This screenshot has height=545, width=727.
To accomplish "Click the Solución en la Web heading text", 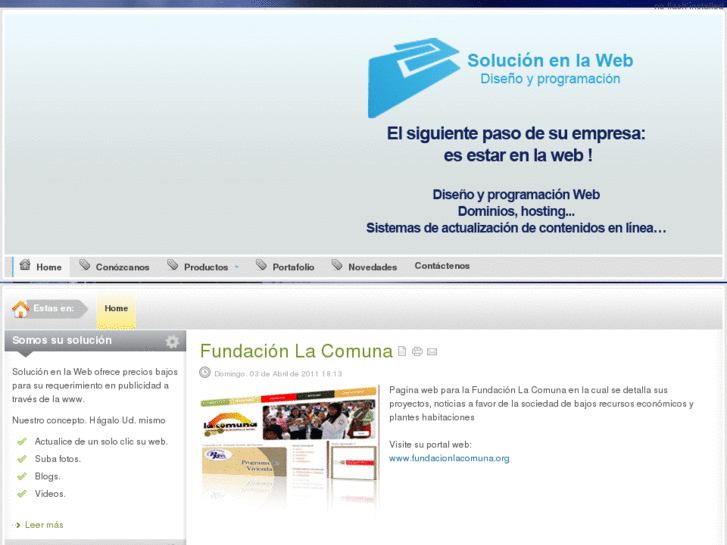I will coord(550,60).
